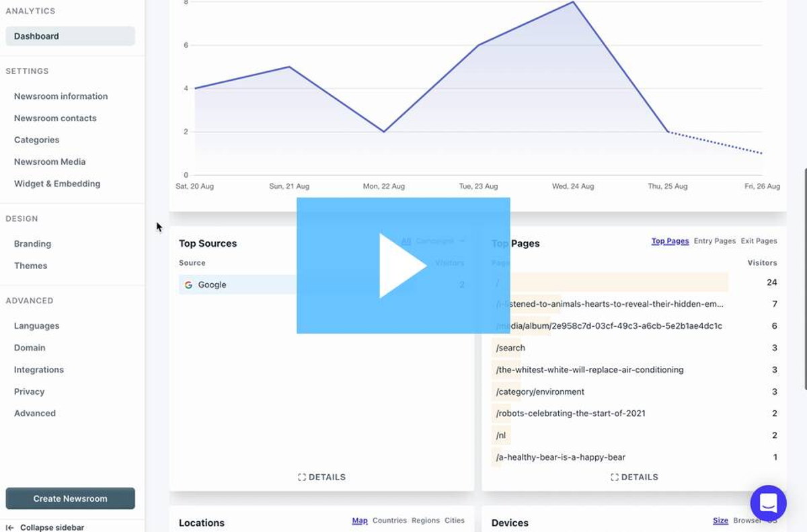Click DETAILS under Top Sources

pos(322,477)
